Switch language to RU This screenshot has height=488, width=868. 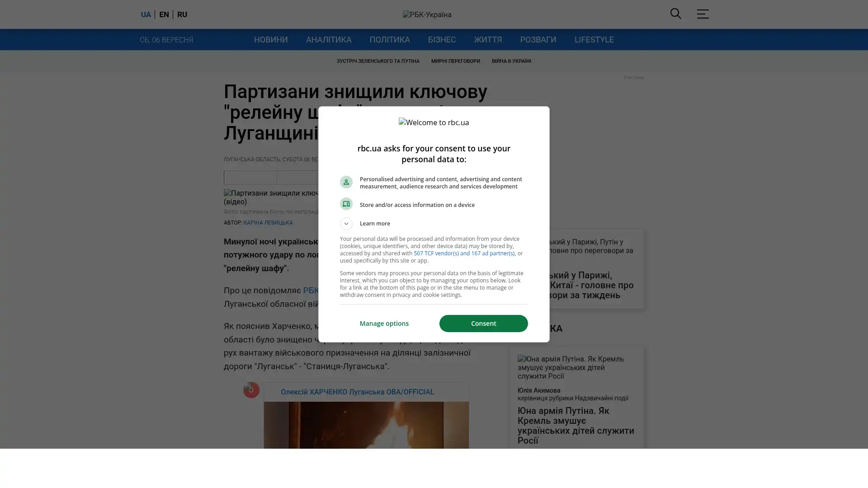(x=182, y=14)
